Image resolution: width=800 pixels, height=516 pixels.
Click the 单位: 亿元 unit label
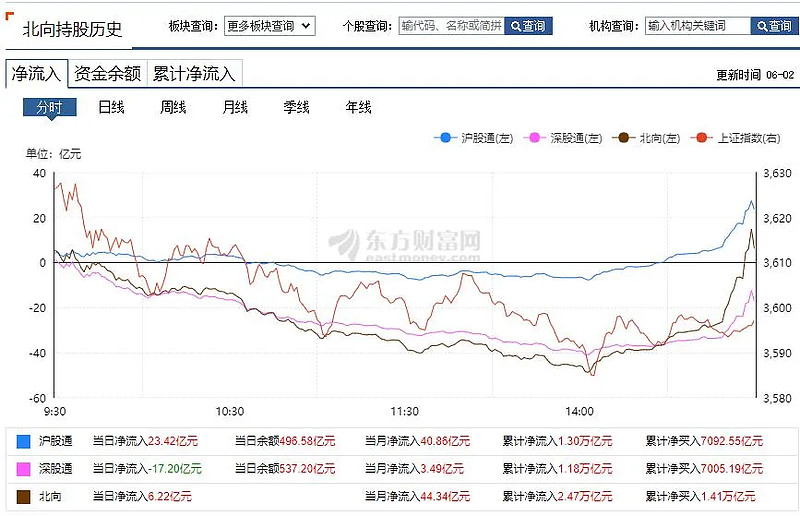(54, 154)
